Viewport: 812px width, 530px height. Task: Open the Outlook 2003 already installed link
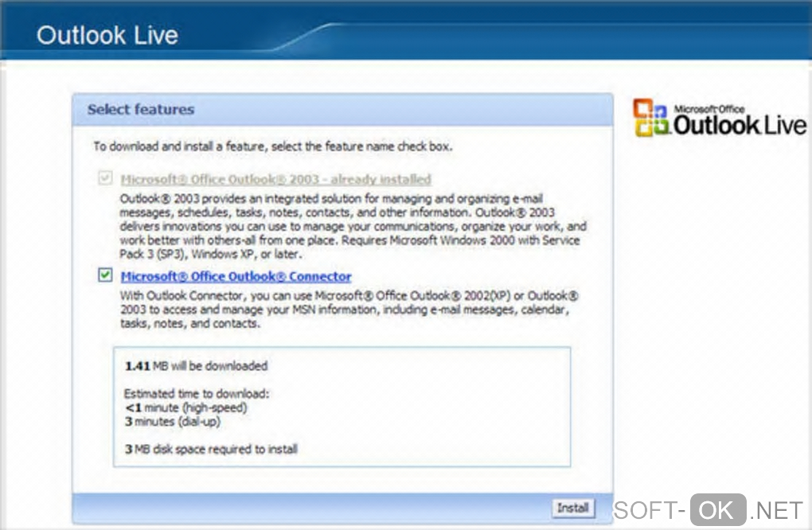click(x=275, y=179)
